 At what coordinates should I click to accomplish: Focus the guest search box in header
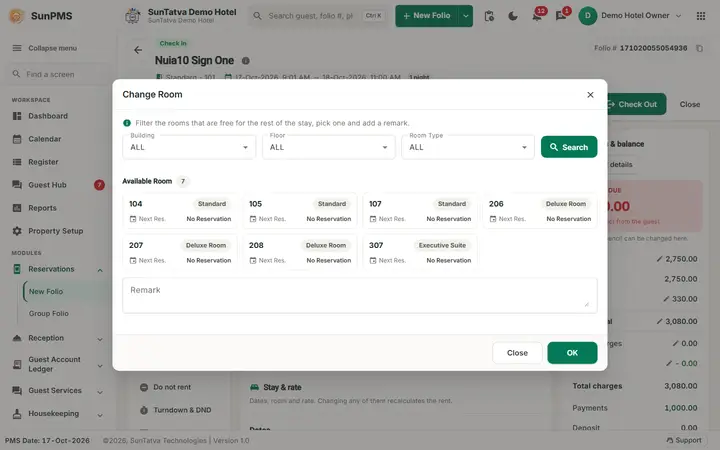coord(318,16)
